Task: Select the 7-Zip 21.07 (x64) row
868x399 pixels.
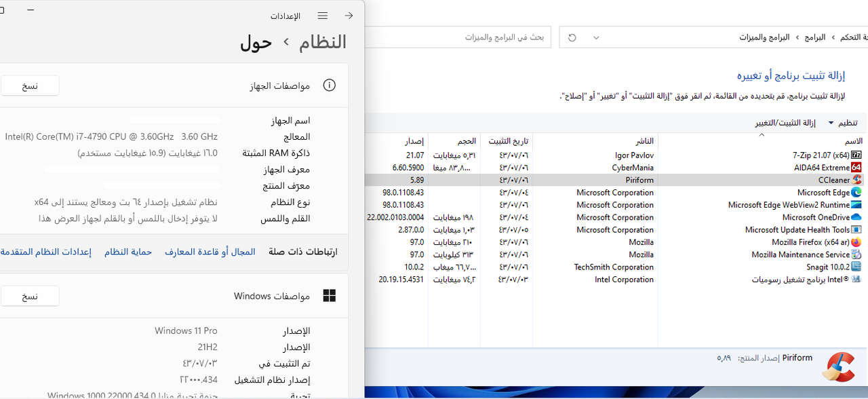Action: [x=616, y=155]
